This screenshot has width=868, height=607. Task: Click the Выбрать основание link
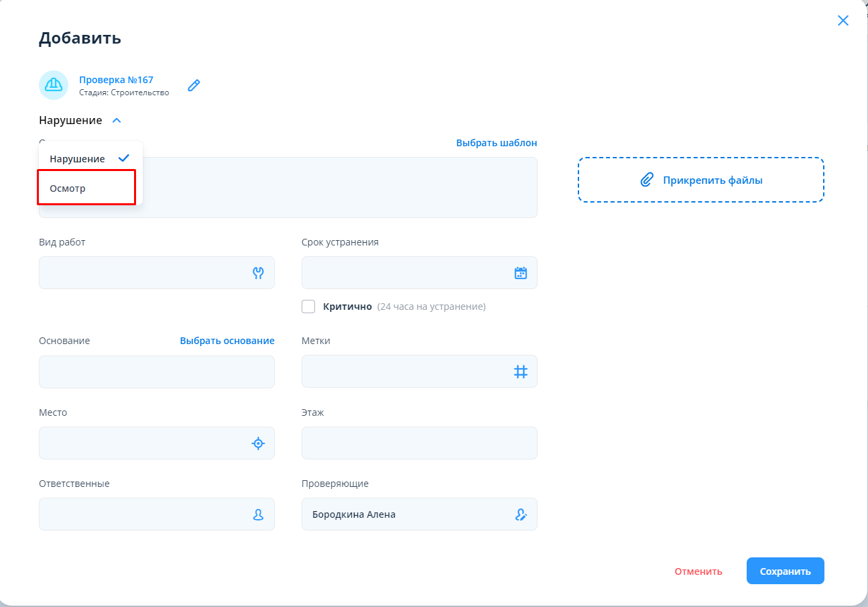point(227,341)
